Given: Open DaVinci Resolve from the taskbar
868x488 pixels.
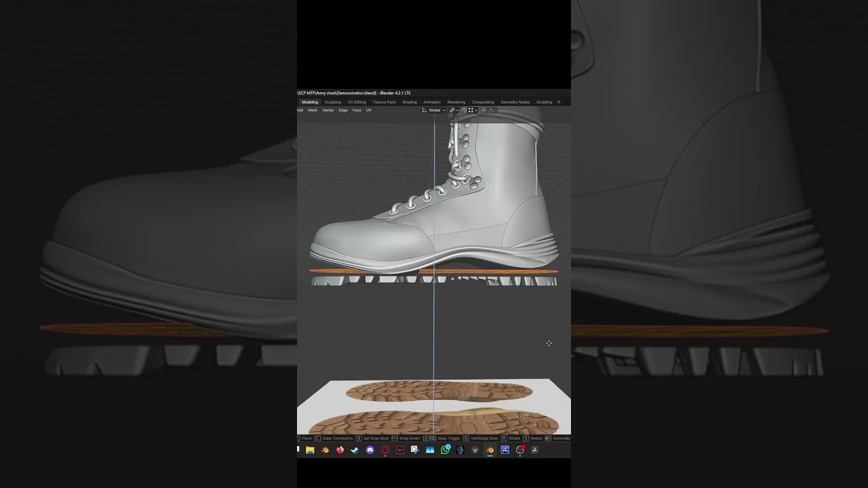Looking at the screenshot, I should click(x=534, y=450).
